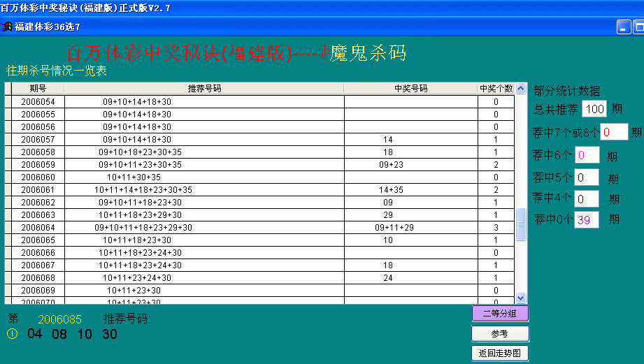
Task: Select row header for period 2006064
Action: coord(8,227)
